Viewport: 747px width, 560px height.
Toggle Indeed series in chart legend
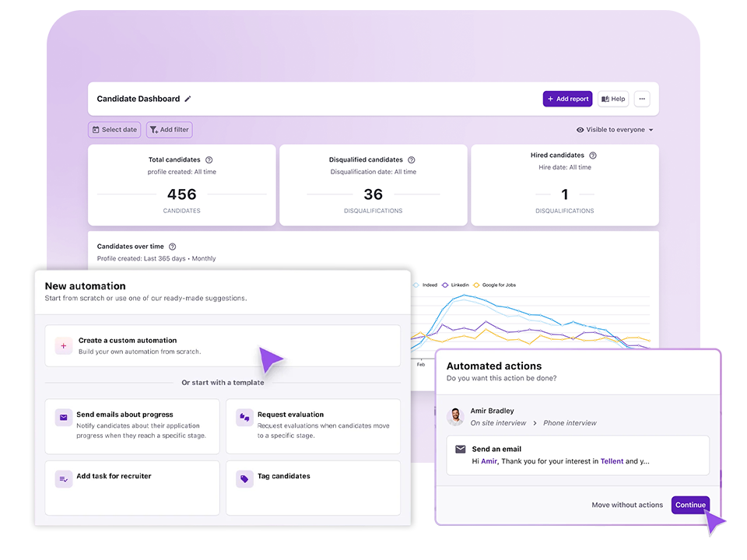425,285
